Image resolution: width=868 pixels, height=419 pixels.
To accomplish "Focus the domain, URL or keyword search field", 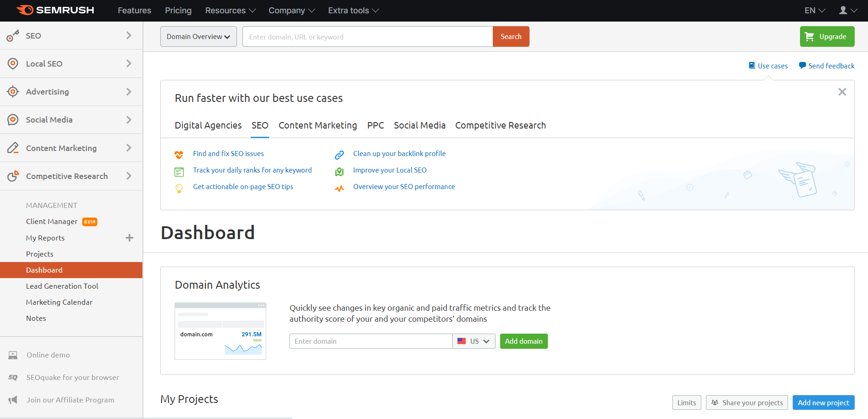I will (367, 36).
